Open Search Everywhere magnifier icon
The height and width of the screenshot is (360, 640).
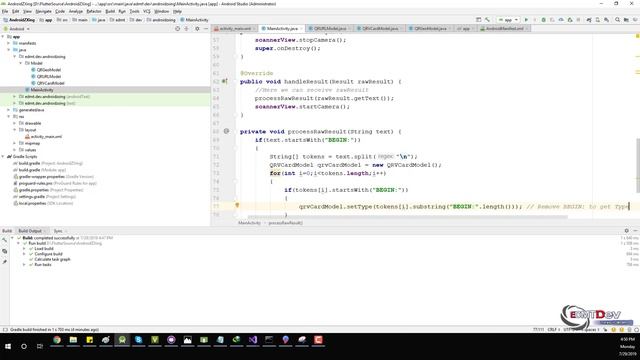pyautogui.click(x=617, y=20)
